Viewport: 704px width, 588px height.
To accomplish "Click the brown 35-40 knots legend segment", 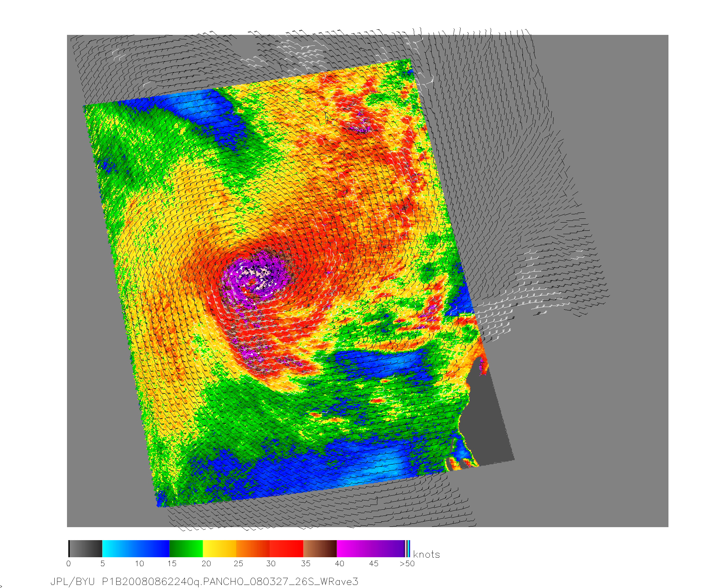I will [320, 549].
